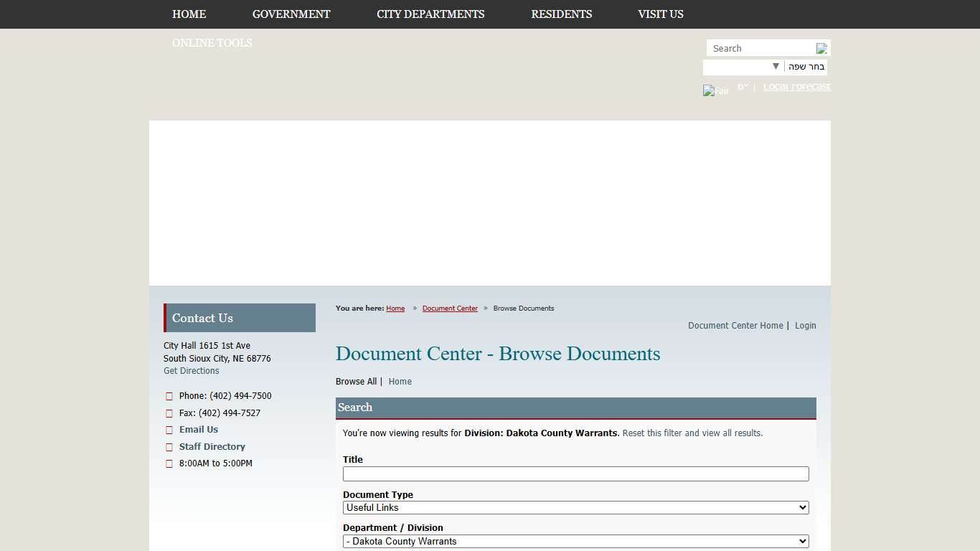The image size is (980, 551).
Task: Open the Department / Division dropdown
Action: tap(575, 541)
